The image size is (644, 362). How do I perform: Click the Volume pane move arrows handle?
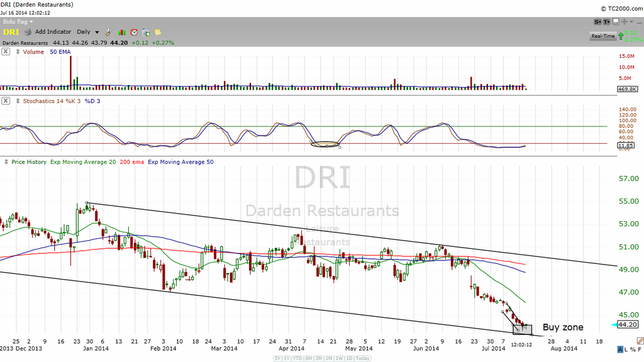(18, 52)
